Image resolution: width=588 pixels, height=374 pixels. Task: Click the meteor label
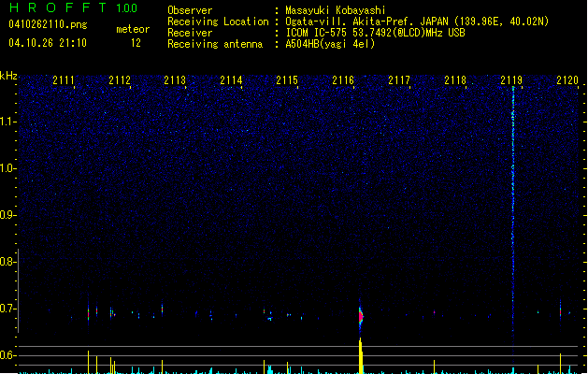(133, 29)
